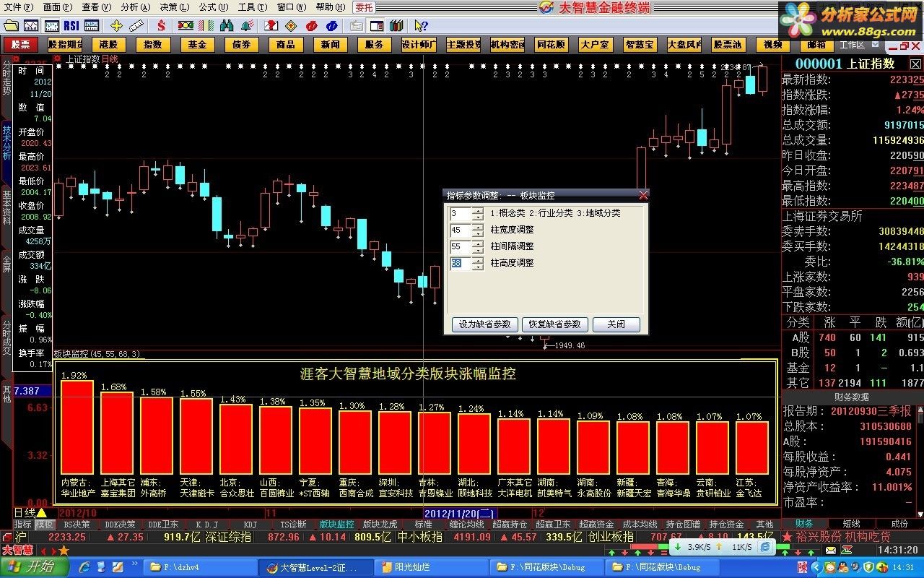Viewport: 924px width, 578px height.
Task: Click the 恢复缺省参数 button
Action: click(x=555, y=324)
